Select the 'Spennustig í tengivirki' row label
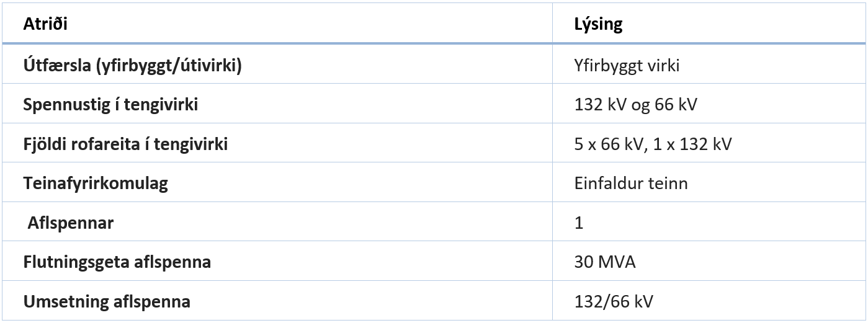Viewport: 868px width, 323px height. pos(110,105)
